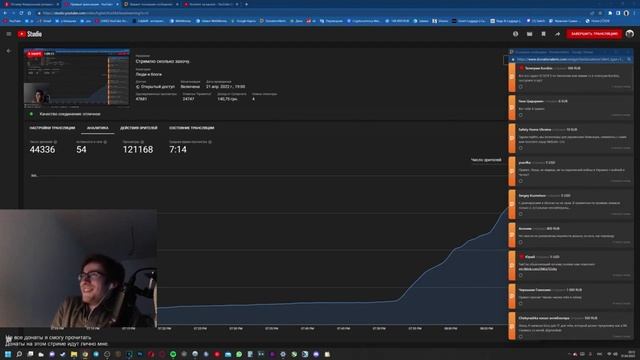Open WhatsApp from the taskbar
640x360 pixels.
(239, 354)
